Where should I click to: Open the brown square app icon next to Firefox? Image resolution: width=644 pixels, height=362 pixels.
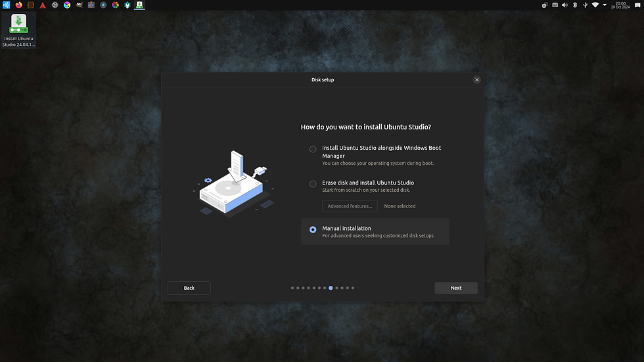click(x=31, y=5)
